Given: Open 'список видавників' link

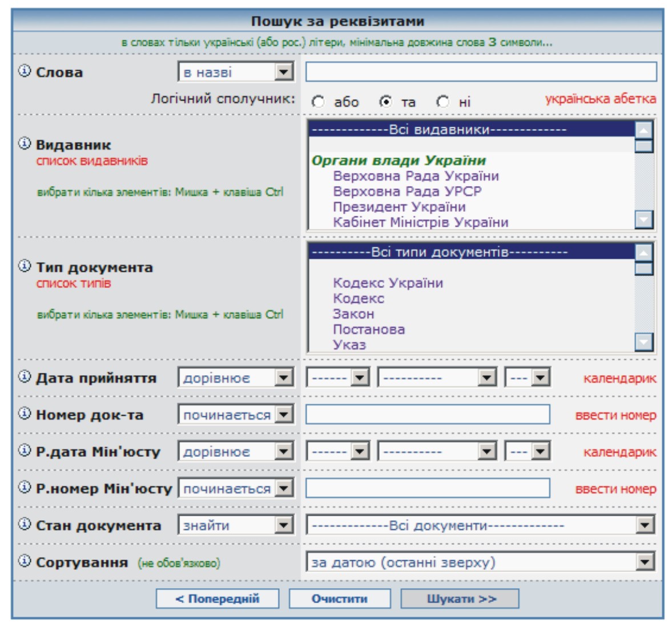Looking at the screenshot, I should tap(92, 161).
